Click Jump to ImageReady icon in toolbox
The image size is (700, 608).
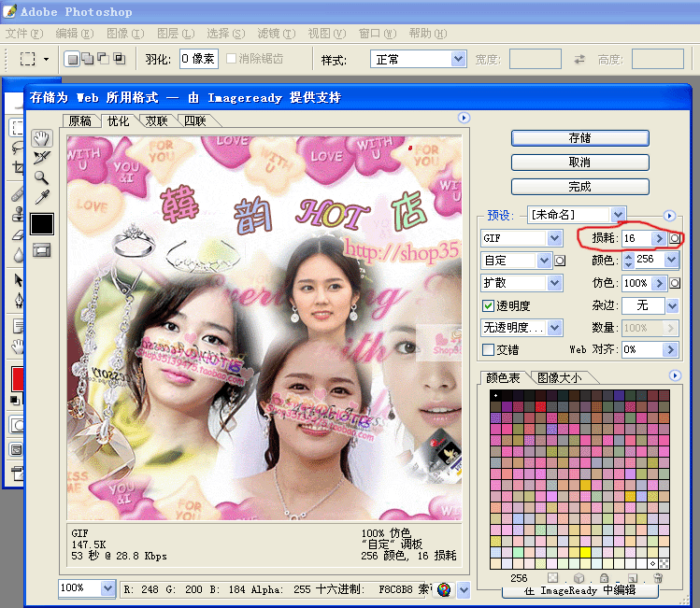coord(17,474)
